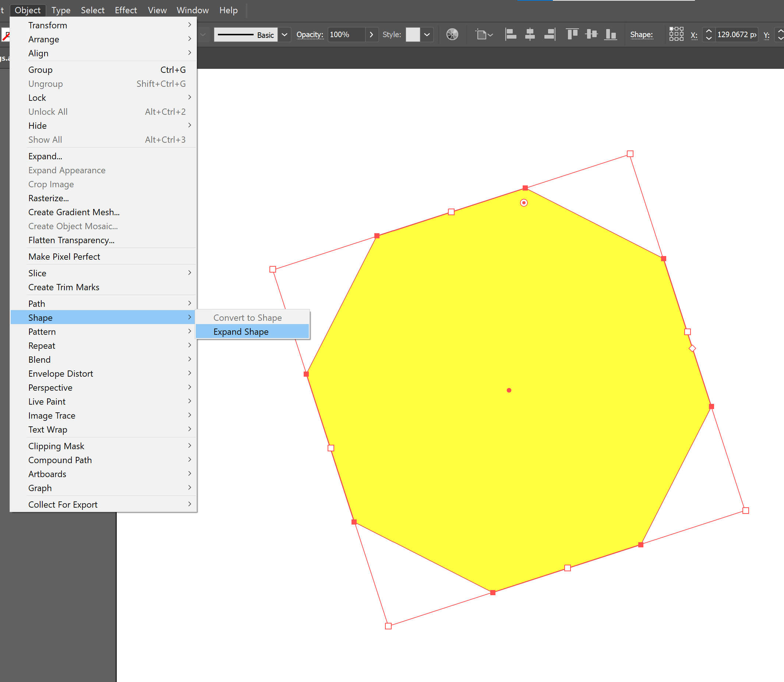Image resolution: width=784 pixels, height=682 pixels.
Task: Toggle the document grid view icon
Action: pyautogui.click(x=677, y=35)
